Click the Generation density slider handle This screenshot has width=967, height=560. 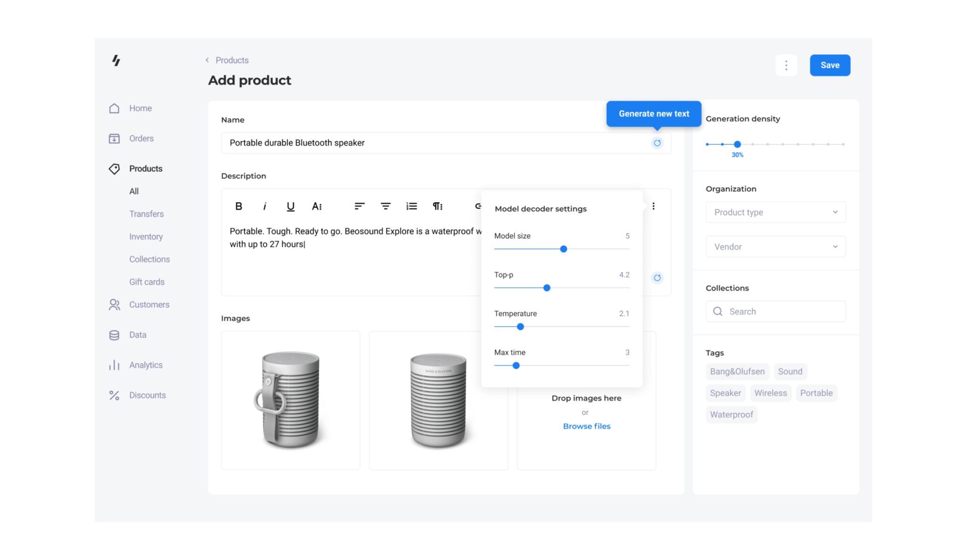[737, 144]
